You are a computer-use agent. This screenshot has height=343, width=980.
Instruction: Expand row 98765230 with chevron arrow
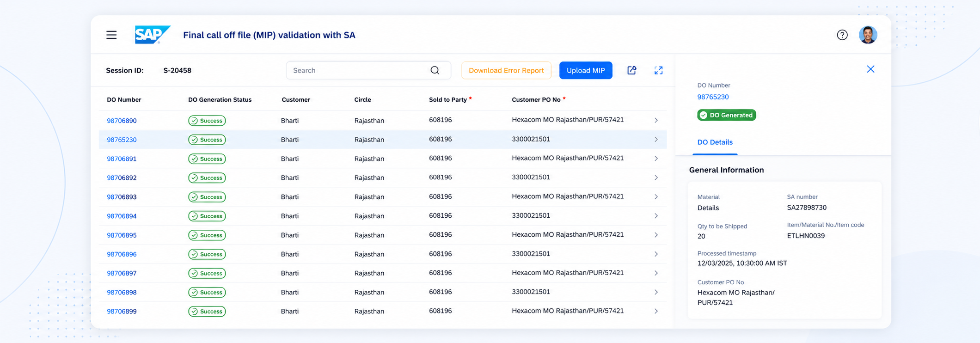[x=656, y=139]
